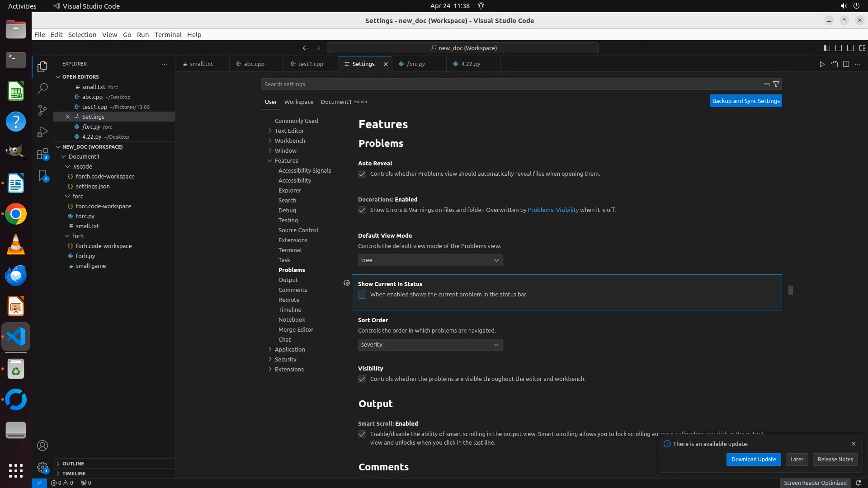Image resolution: width=868 pixels, height=488 pixels.
Task: Open the Source Control view icon
Action: [42, 110]
